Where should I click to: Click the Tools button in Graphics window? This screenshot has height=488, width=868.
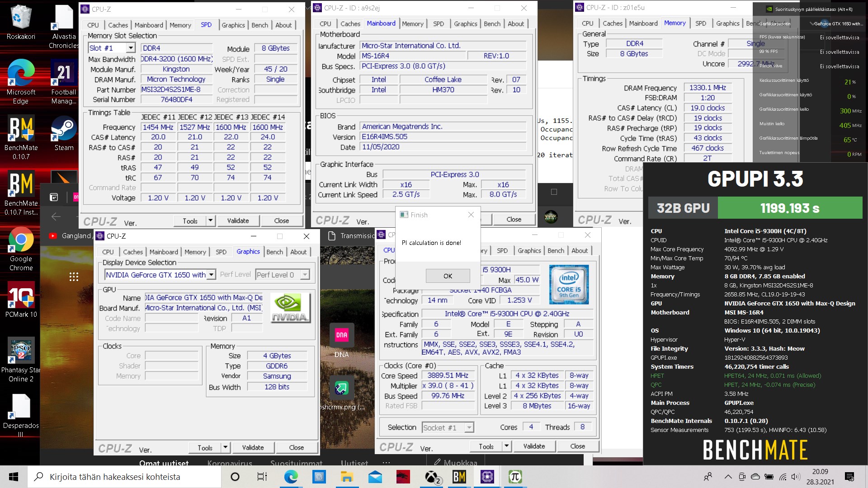click(x=205, y=447)
